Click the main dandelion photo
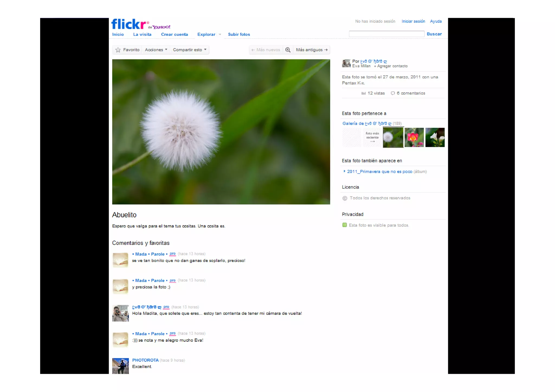 tap(221, 132)
